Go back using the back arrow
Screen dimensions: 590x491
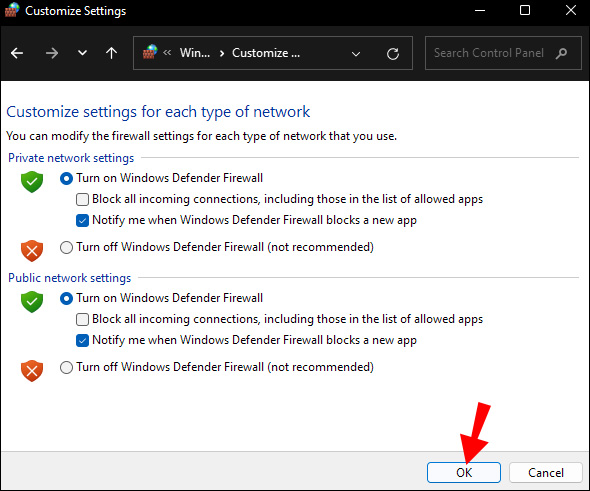coord(17,53)
